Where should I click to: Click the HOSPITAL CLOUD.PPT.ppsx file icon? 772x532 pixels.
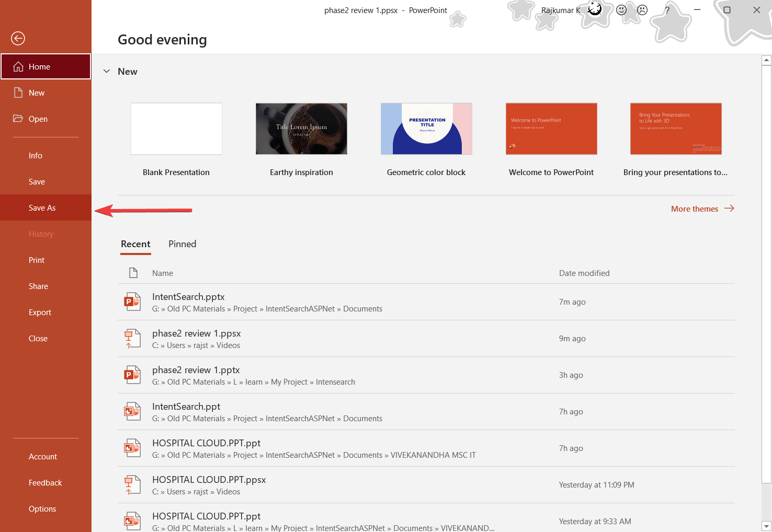[x=132, y=485]
